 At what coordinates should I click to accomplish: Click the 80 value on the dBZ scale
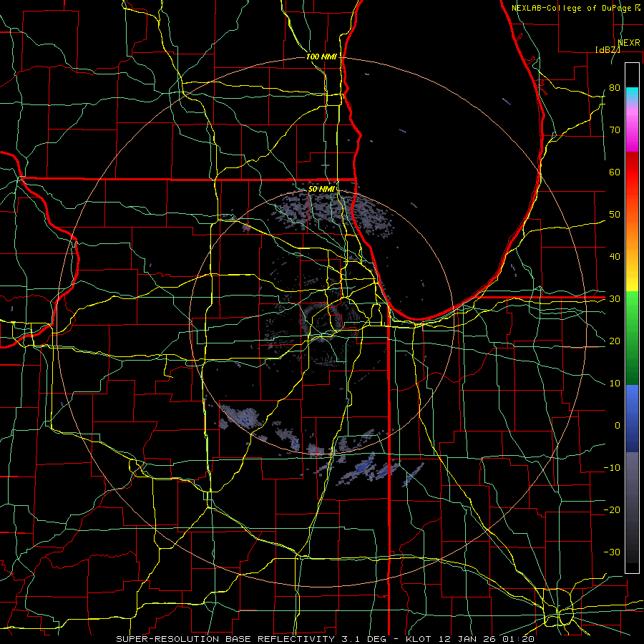(615, 88)
